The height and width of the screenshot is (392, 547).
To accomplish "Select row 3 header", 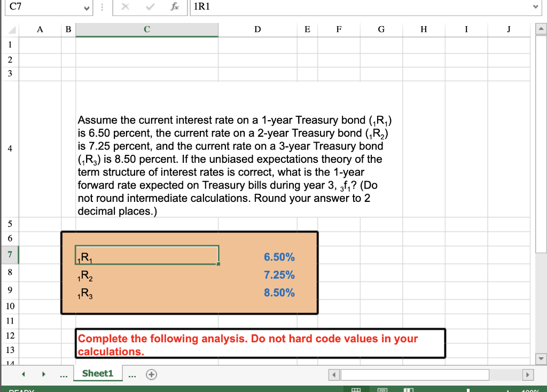I will [x=10, y=74].
